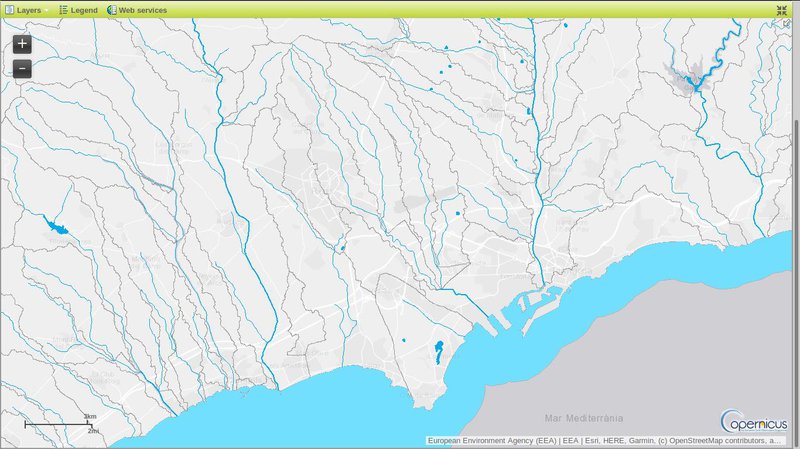Open the Legend panel
800x449 pixels.
coord(78,10)
